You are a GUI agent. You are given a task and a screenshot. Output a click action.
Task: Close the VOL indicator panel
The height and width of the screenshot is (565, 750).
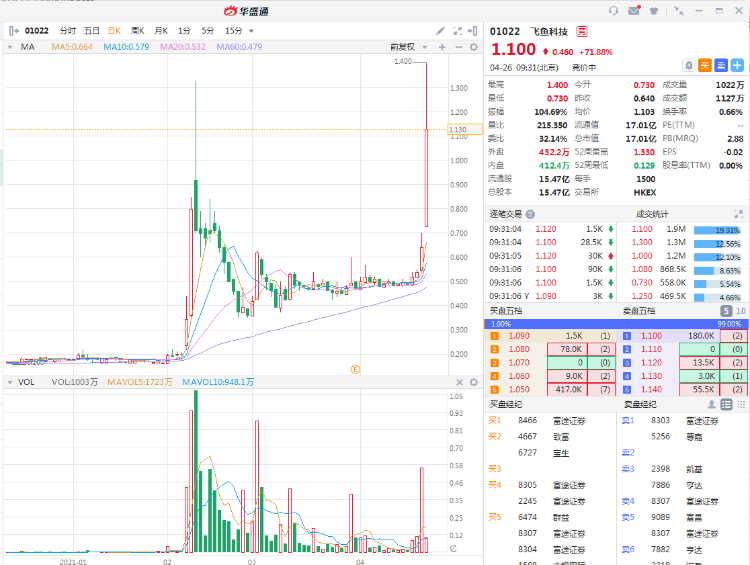pos(459,382)
